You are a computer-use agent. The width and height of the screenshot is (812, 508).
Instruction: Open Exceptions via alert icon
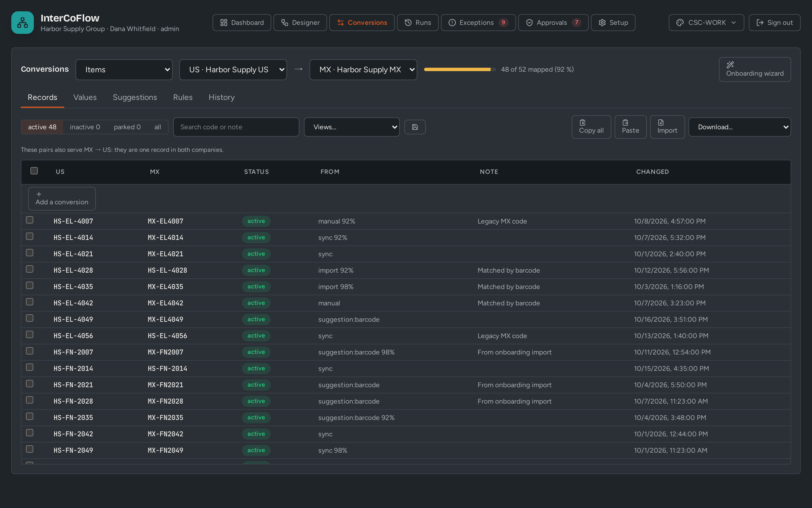(452, 23)
